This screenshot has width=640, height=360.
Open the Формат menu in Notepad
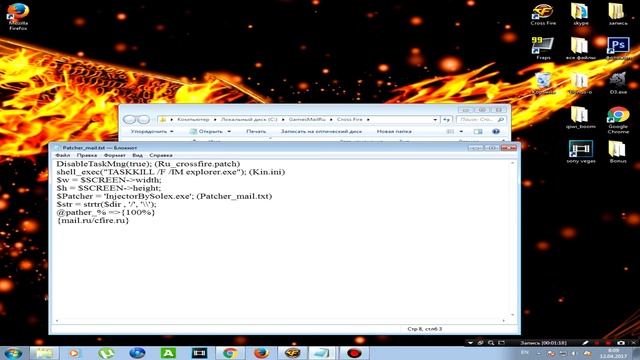[x=115, y=156]
